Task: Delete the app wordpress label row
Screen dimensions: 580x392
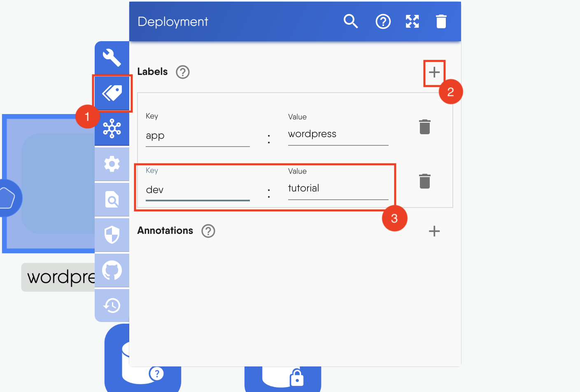Action: click(x=424, y=127)
